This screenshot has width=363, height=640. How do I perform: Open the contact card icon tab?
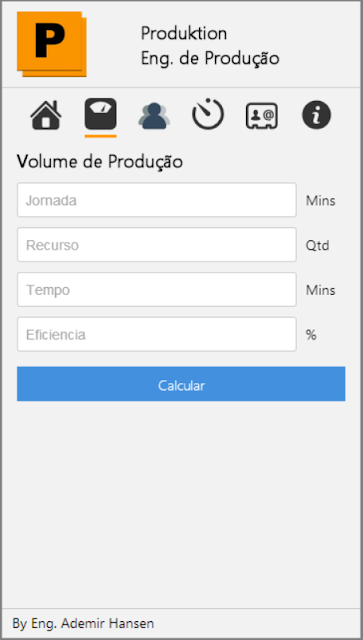(262, 116)
